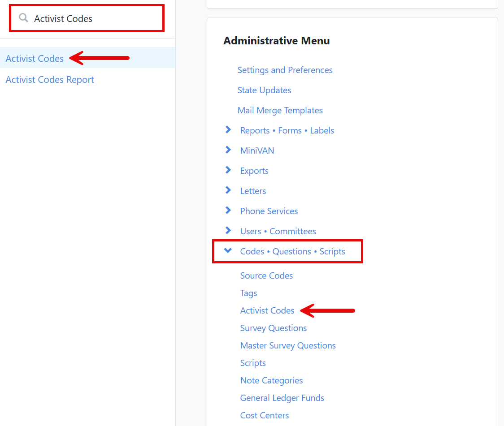Click the Exports menu label

(x=254, y=171)
